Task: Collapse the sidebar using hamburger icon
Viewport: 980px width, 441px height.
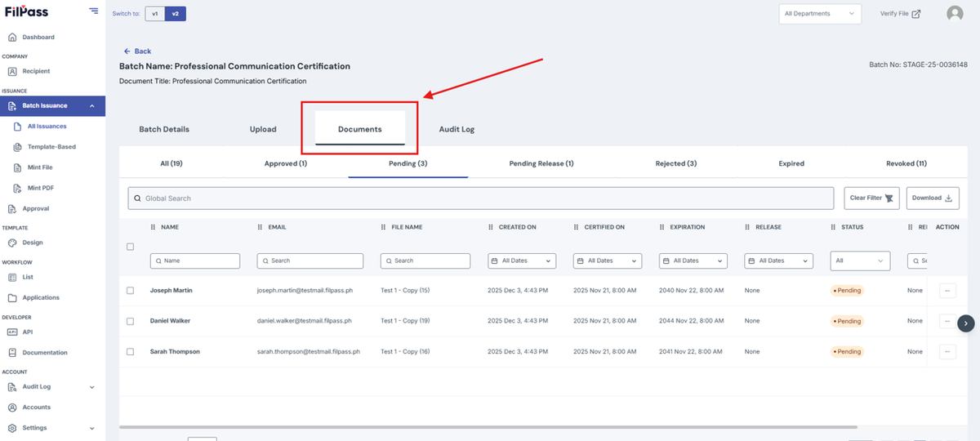Action: coord(94,11)
